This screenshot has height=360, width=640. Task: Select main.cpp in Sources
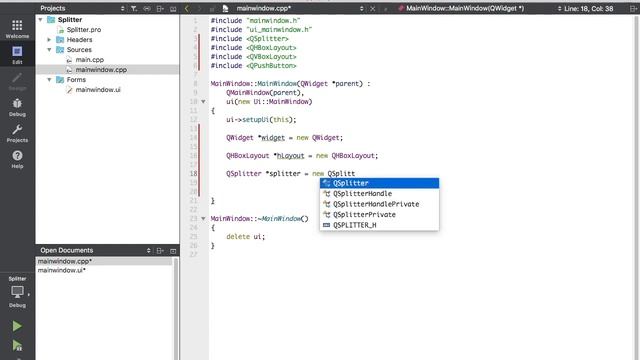(89, 60)
